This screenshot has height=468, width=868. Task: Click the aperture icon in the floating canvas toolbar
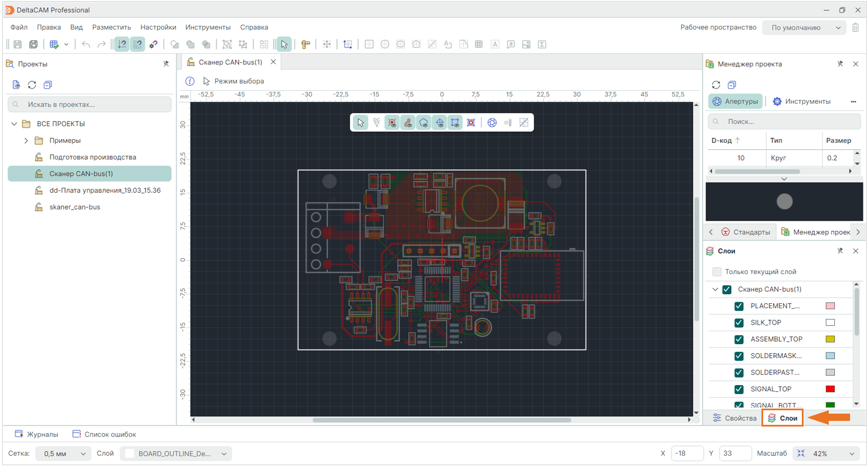pos(492,123)
